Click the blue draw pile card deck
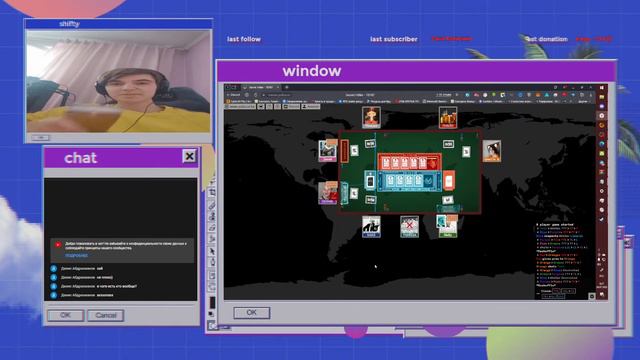The height and width of the screenshot is (360, 640). (x=370, y=181)
